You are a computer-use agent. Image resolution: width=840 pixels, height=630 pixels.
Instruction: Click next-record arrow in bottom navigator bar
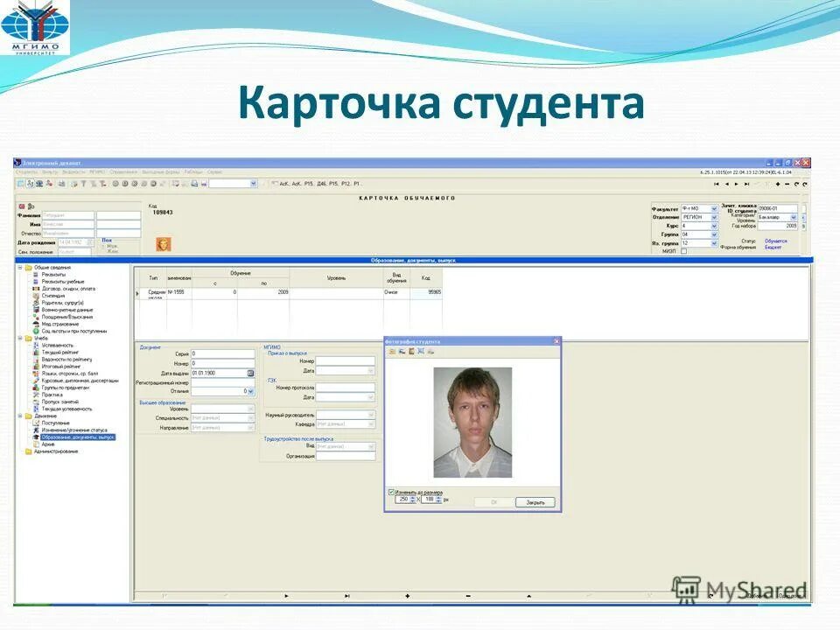287,596
